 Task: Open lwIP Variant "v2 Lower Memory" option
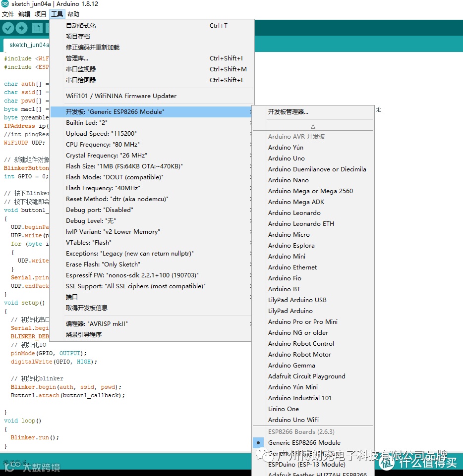point(151,232)
